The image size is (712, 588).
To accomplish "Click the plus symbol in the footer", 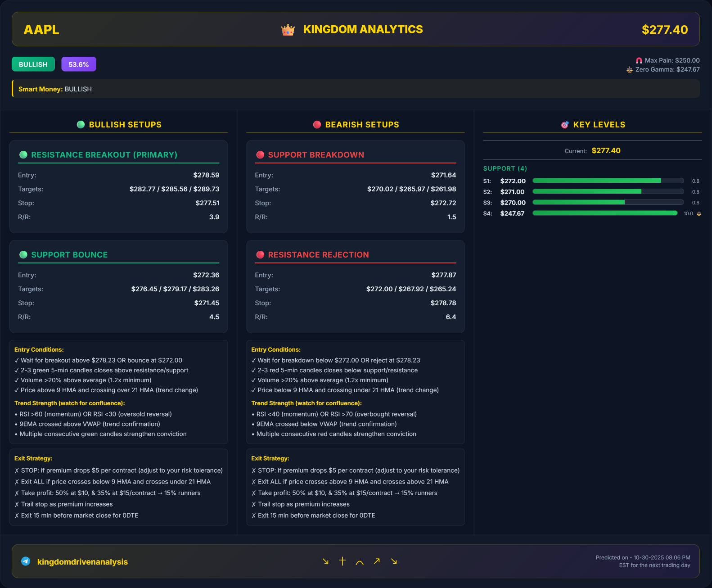I will (342, 561).
